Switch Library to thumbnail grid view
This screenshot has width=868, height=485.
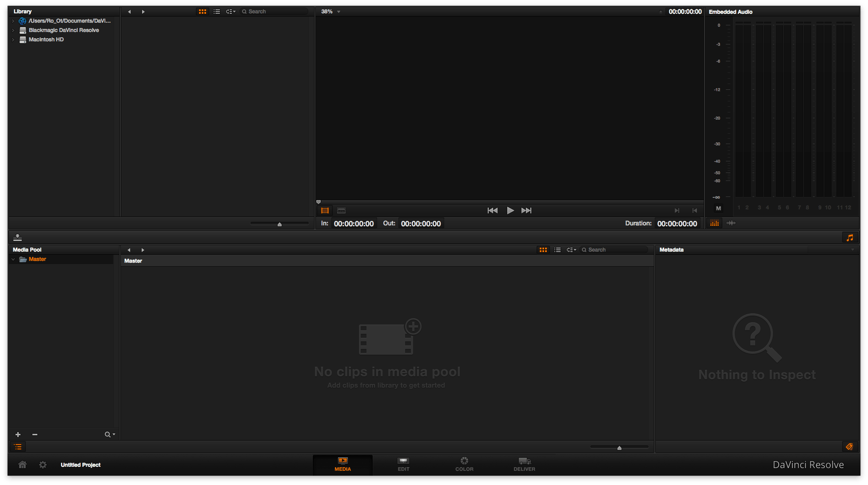click(203, 12)
